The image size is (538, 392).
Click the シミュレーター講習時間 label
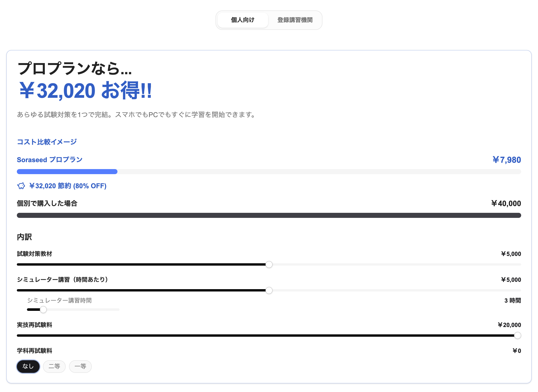59,300
